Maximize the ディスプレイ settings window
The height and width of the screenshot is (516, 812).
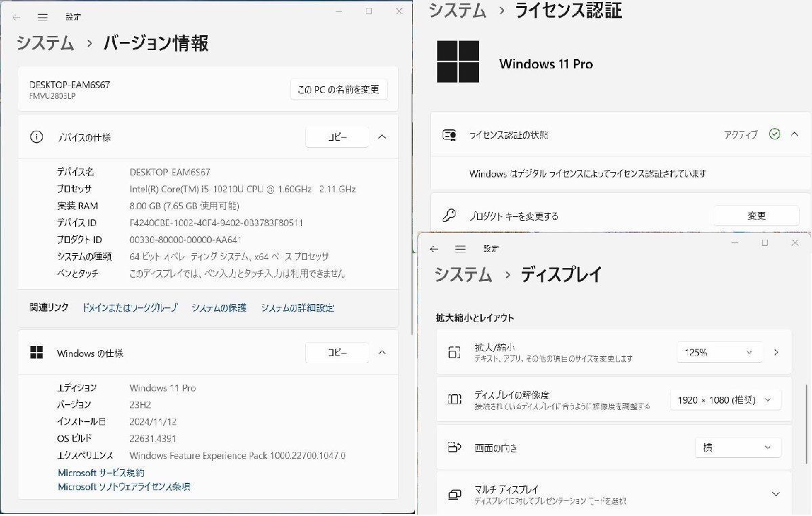pyautogui.click(x=765, y=242)
